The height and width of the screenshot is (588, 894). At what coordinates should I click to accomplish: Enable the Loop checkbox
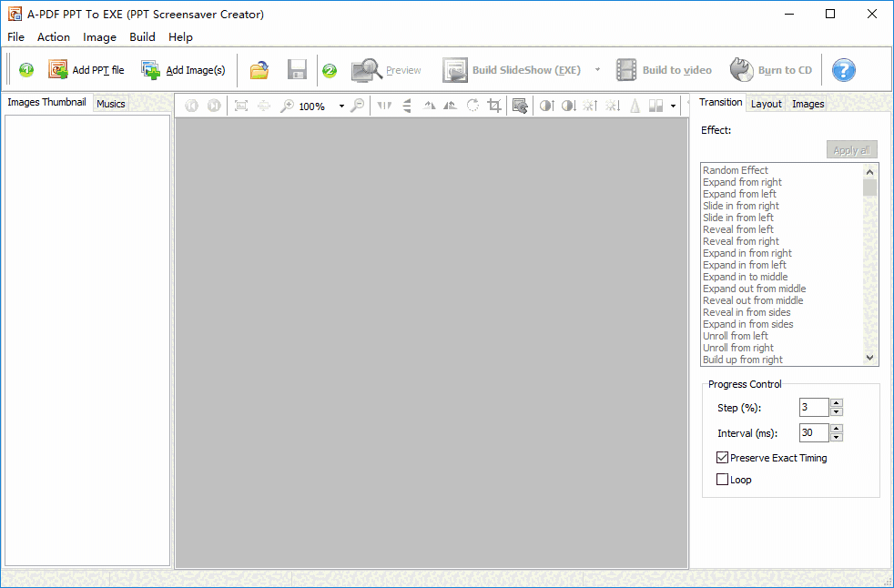[x=723, y=480]
